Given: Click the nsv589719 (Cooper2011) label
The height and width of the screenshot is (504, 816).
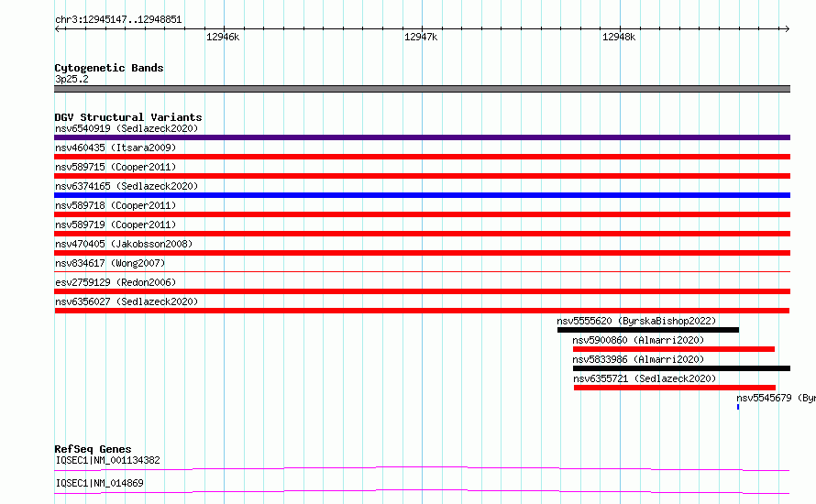Looking at the screenshot, I should tap(116, 225).
